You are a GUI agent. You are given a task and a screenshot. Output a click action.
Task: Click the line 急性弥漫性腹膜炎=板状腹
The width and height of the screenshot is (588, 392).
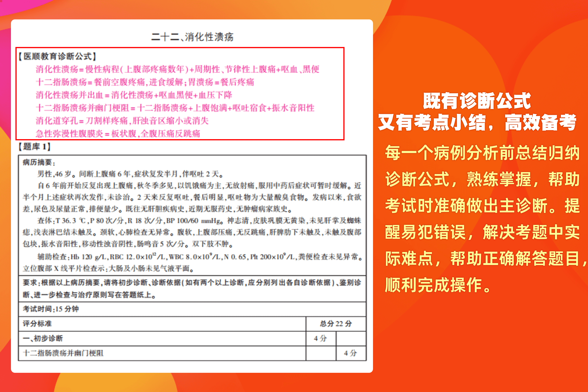[x=118, y=133]
